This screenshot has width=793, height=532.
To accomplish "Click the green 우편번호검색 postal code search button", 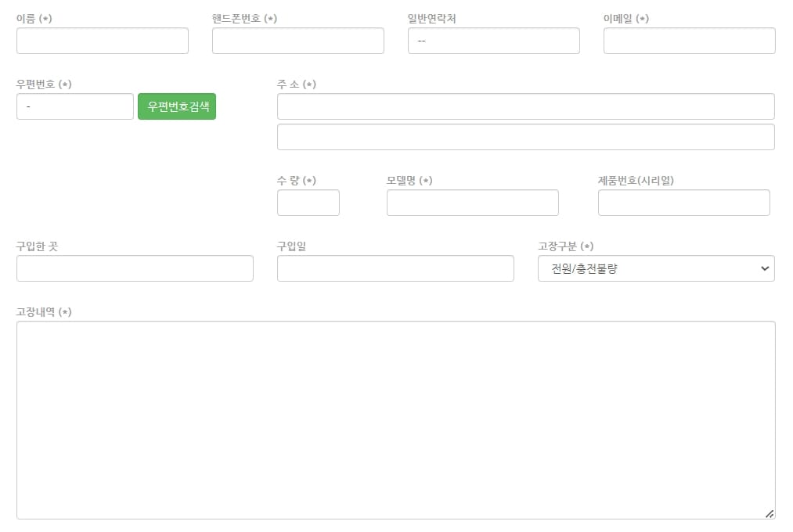I will [x=176, y=106].
